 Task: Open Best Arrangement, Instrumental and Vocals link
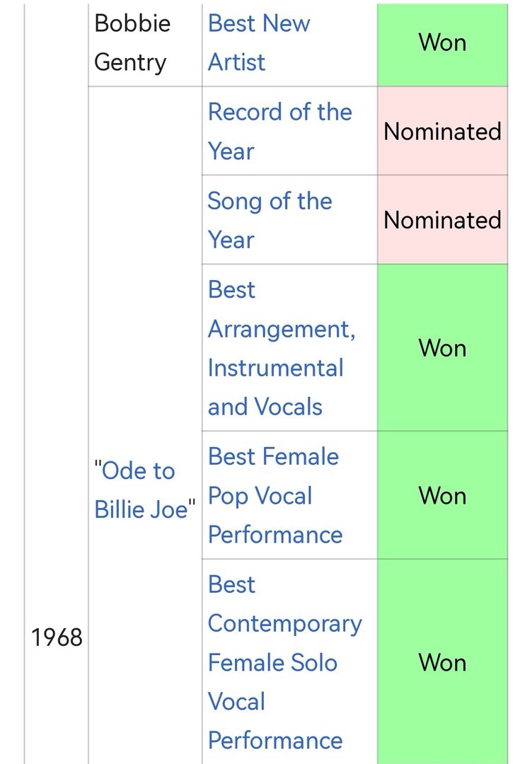click(282, 348)
